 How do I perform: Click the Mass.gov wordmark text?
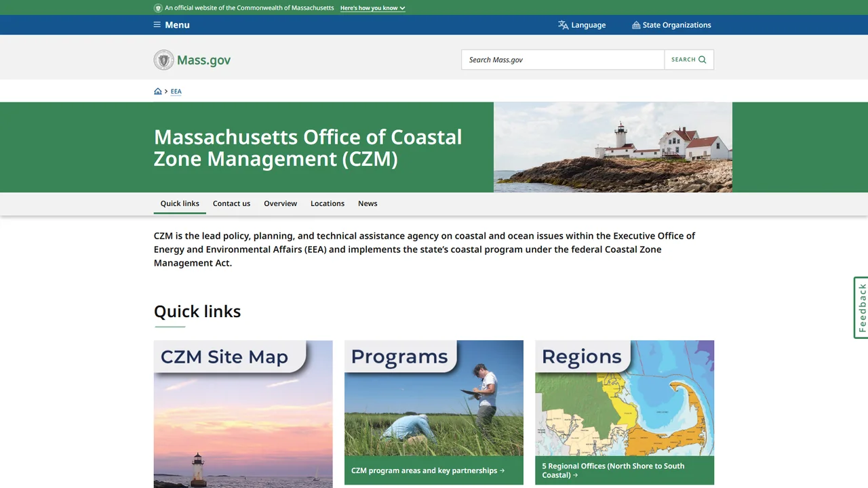click(x=203, y=60)
